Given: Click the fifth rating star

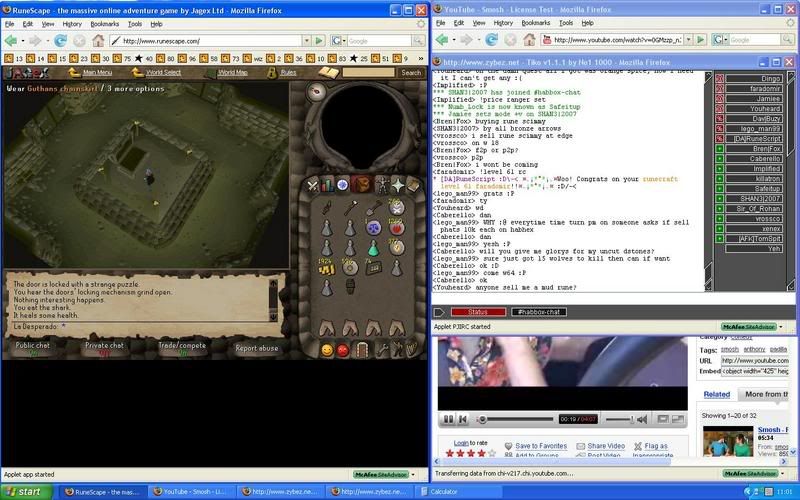Looking at the screenshot, I should pyautogui.click(x=492, y=453).
